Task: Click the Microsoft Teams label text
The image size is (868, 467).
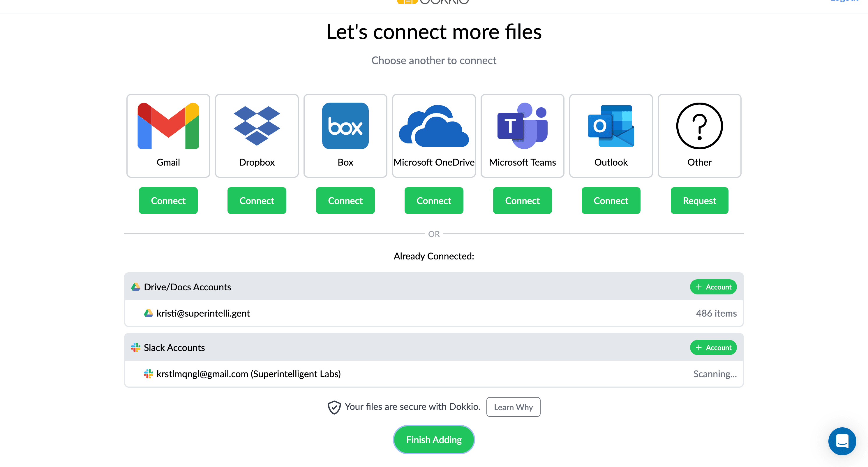Action: tap(522, 162)
